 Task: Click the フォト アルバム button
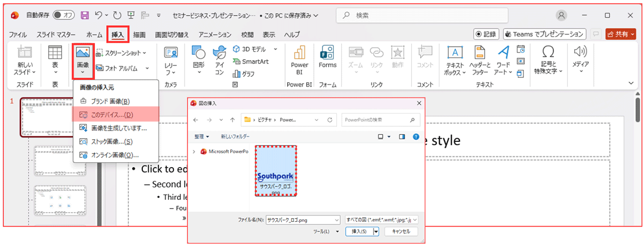[x=120, y=68]
